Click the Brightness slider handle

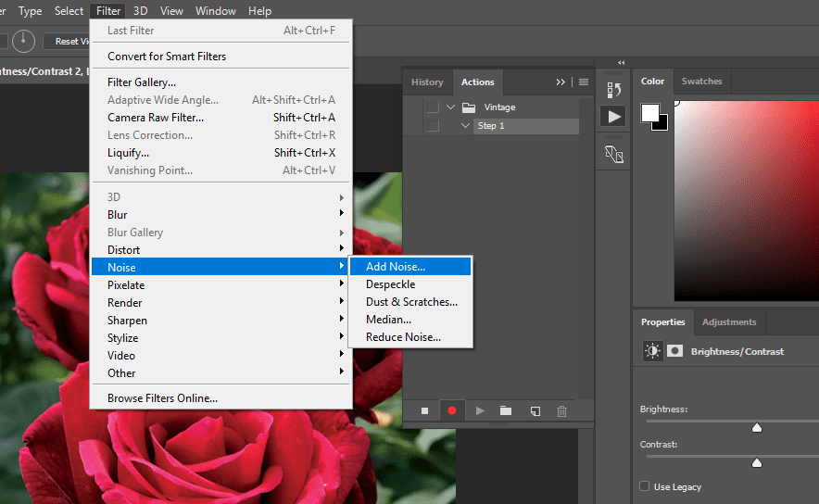757,428
